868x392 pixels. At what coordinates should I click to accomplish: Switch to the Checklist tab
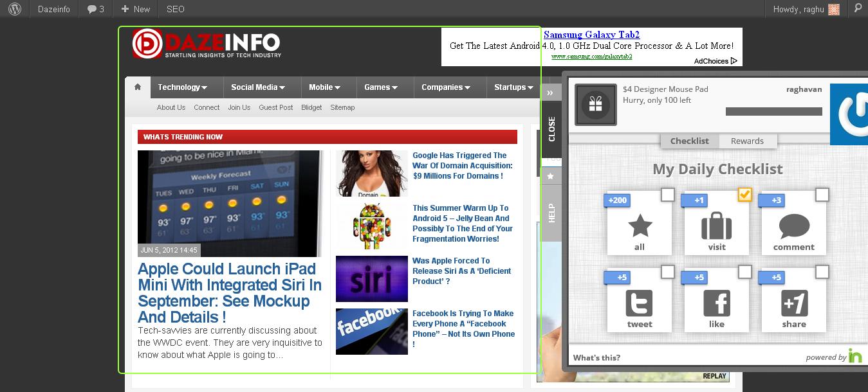coord(689,141)
